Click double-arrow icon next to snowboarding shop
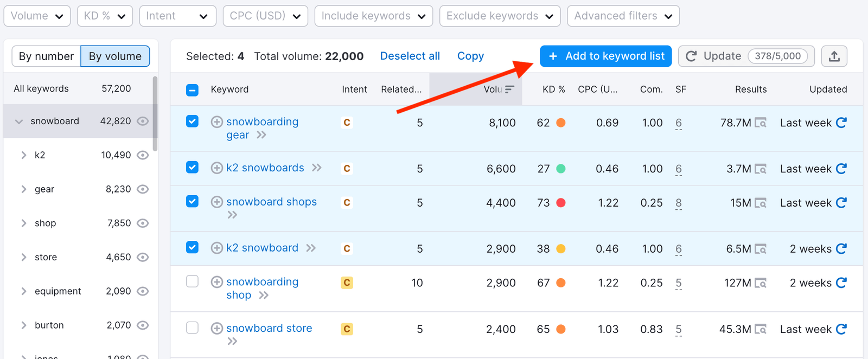 (264, 296)
